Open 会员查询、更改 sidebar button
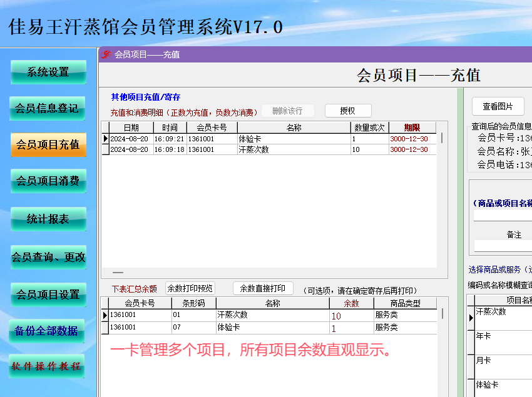 [x=48, y=258]
